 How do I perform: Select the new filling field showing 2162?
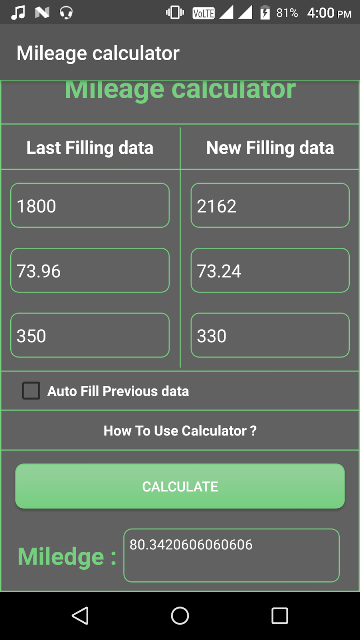[270, 205]
